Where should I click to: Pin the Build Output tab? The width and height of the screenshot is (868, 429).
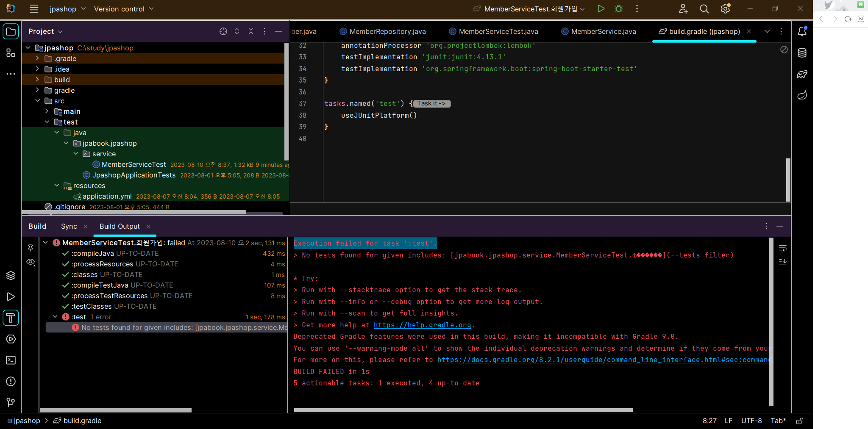pyautogui.click(x=31, y=248)
